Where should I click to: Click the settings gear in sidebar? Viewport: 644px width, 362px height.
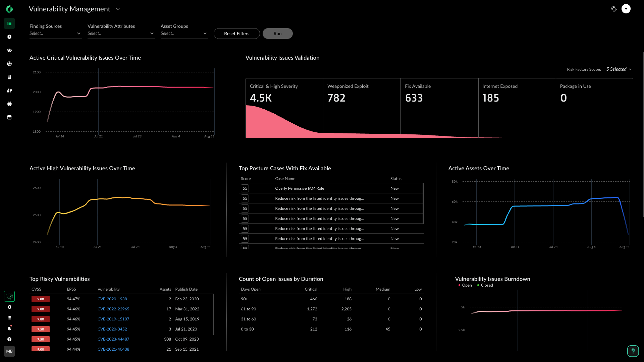tap(9, 307)
